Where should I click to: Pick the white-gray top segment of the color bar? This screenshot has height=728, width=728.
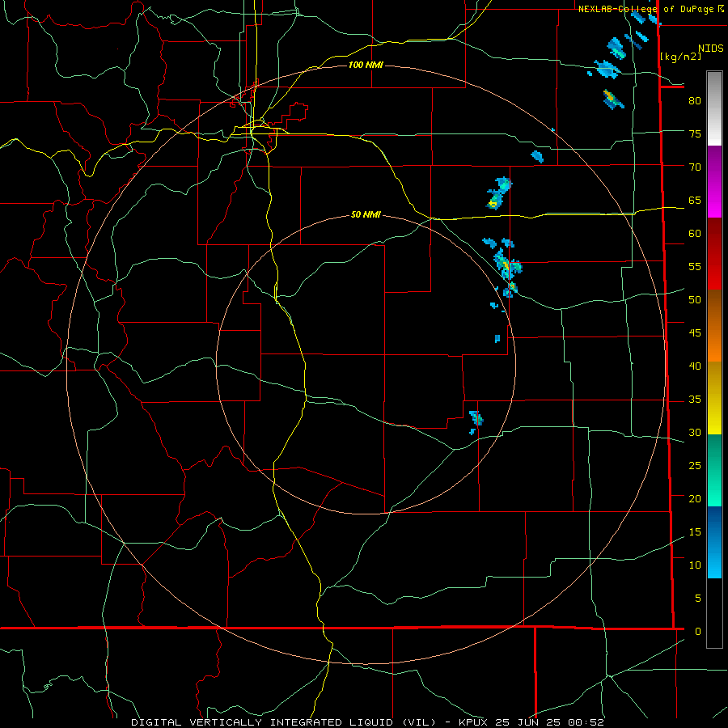pyautogui.click(x=714, y=109)
